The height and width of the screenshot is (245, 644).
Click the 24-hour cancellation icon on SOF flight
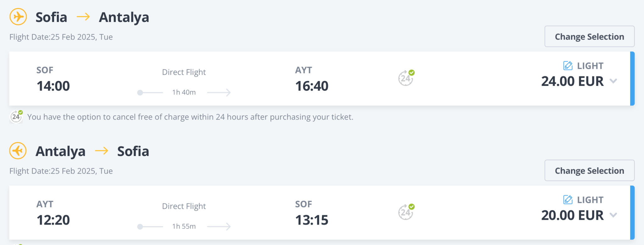(x=406, y=78)
